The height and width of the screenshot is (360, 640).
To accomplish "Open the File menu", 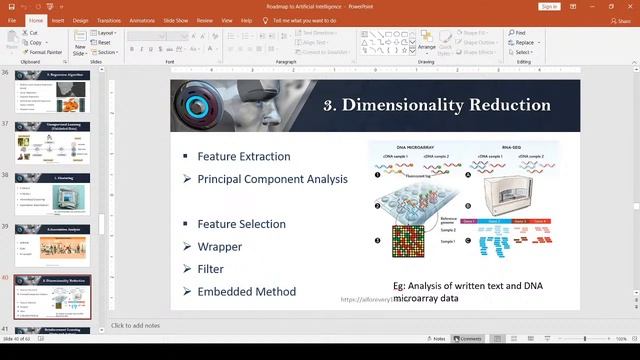I will (x=12, y=20).
